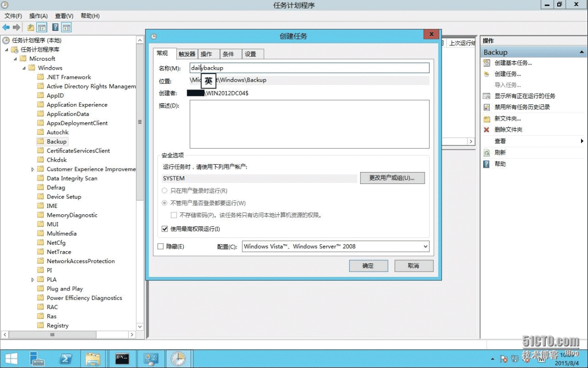Click the toolbar help icon
The width and height of the screenshot is (588, 368).
coord(56,27)
